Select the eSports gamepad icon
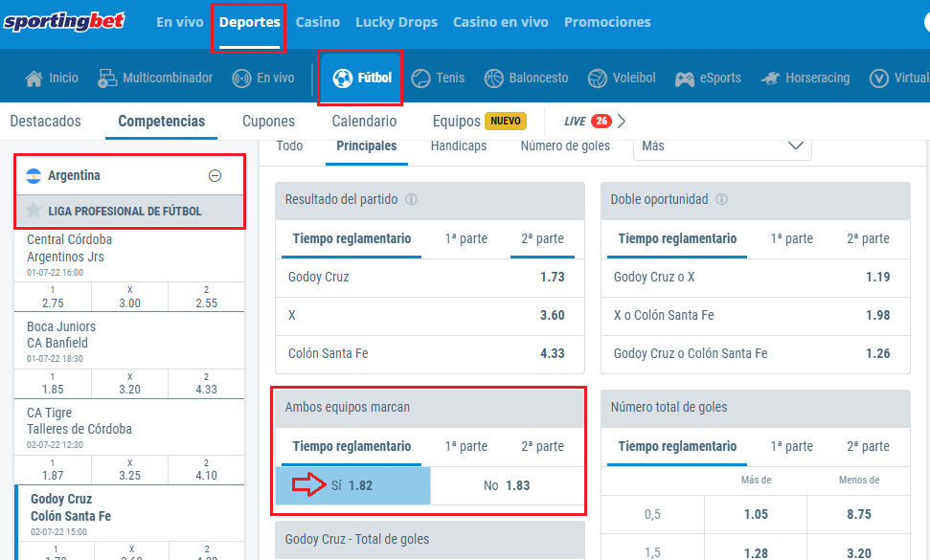The width and height of the screenshot is (930, 560). coord(685,78)
